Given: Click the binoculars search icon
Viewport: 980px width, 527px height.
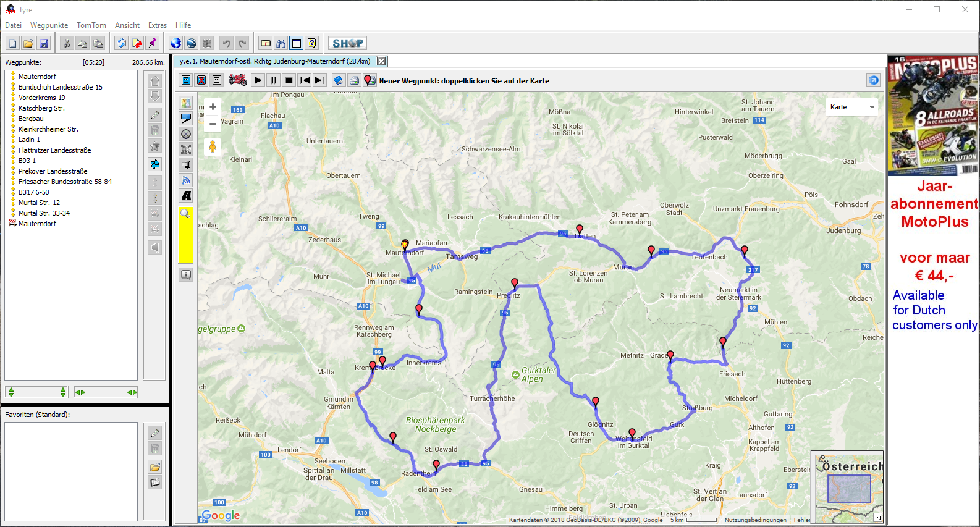Looking at the screenshot, I should tap(281, 43).
